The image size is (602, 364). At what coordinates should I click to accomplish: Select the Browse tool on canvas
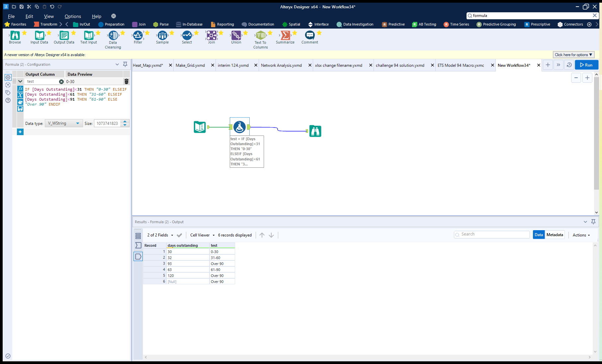[315, 131]
